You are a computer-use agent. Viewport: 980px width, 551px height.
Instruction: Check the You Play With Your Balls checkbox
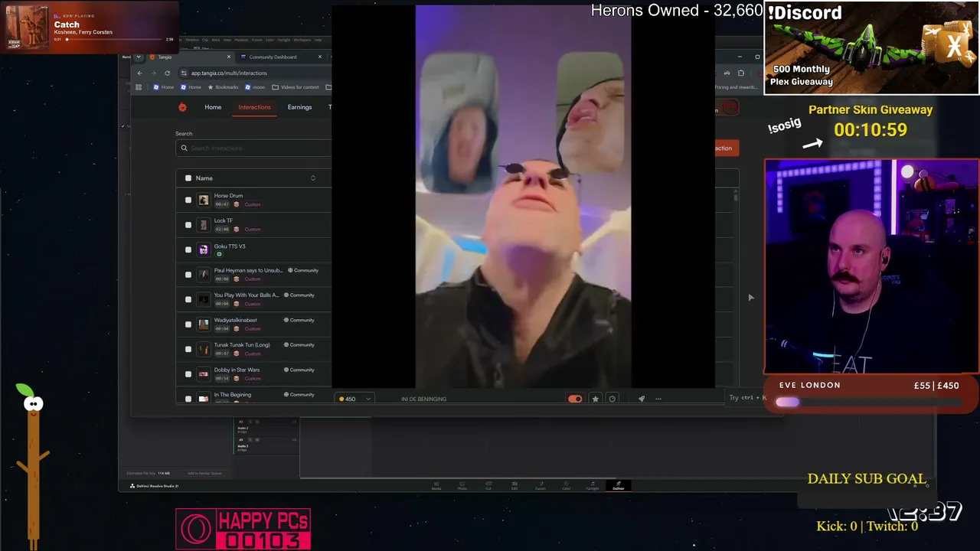[x=188, y=299]
